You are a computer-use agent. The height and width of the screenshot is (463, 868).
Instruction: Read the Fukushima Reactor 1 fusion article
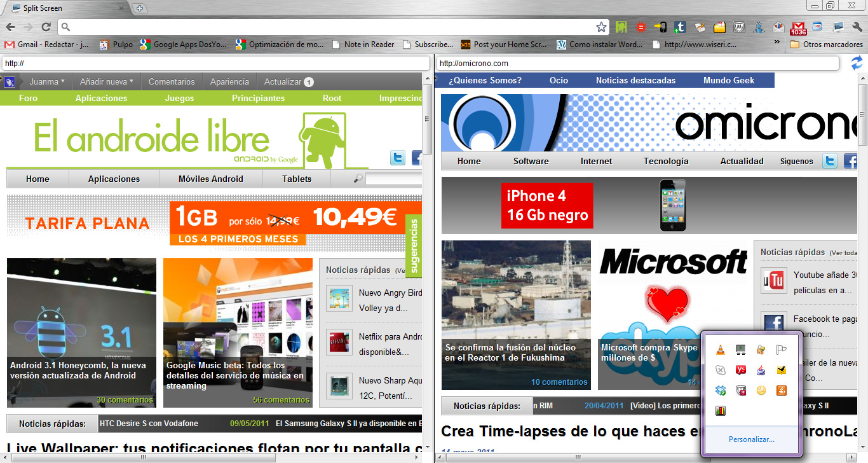510,352
